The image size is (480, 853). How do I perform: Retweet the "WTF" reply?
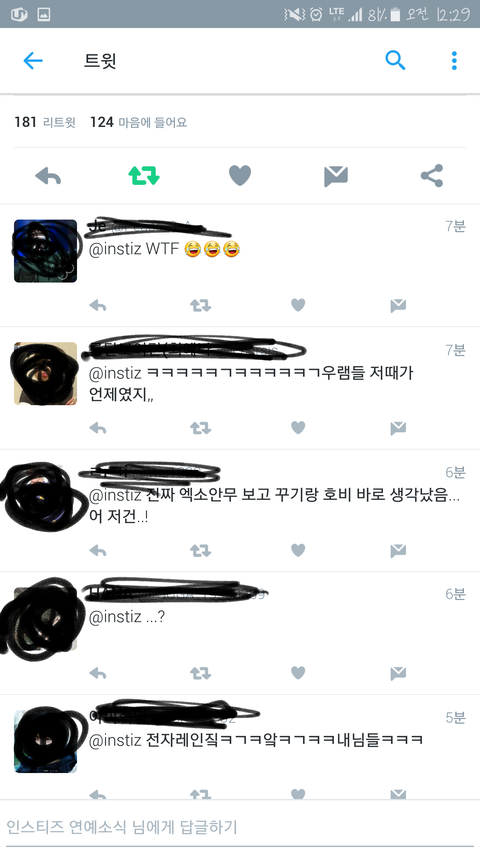200,306
